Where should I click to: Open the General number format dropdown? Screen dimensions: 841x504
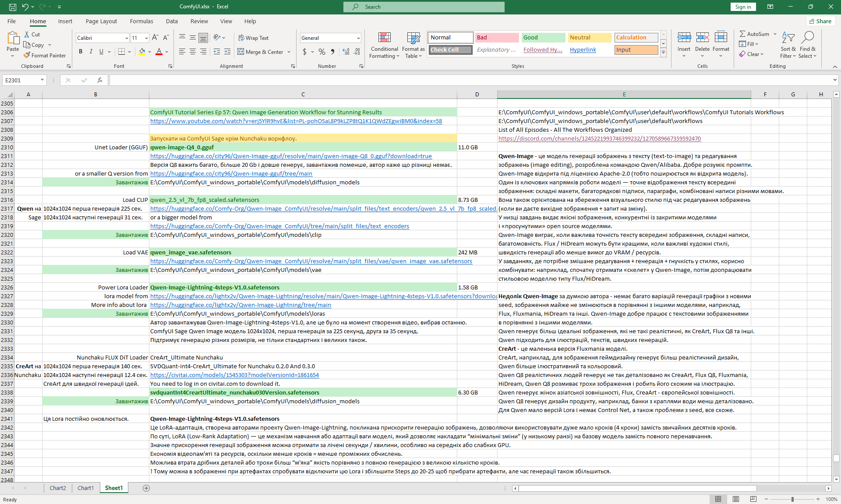(x=358, y=38)
